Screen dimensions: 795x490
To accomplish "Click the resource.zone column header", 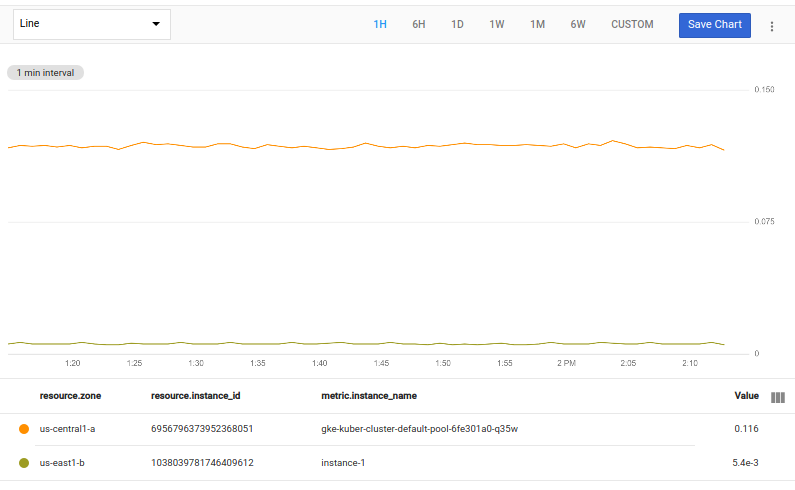I will click(x=70, y=396).
